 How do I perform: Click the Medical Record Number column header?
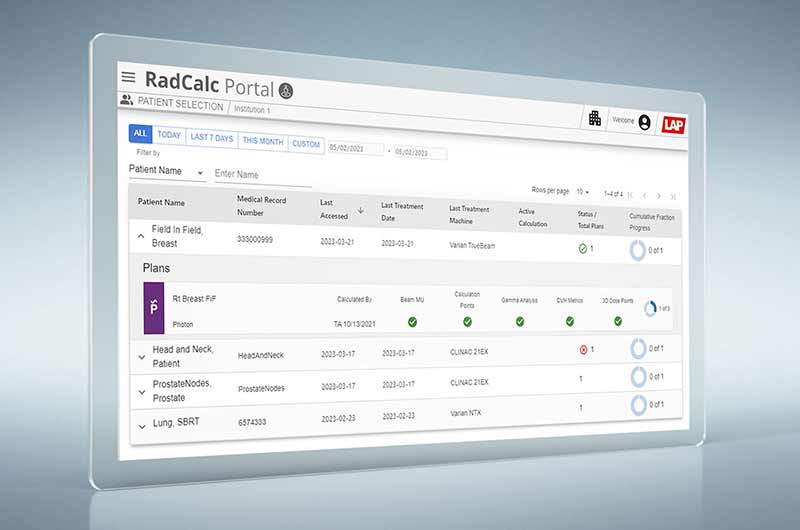pos(262,206)
